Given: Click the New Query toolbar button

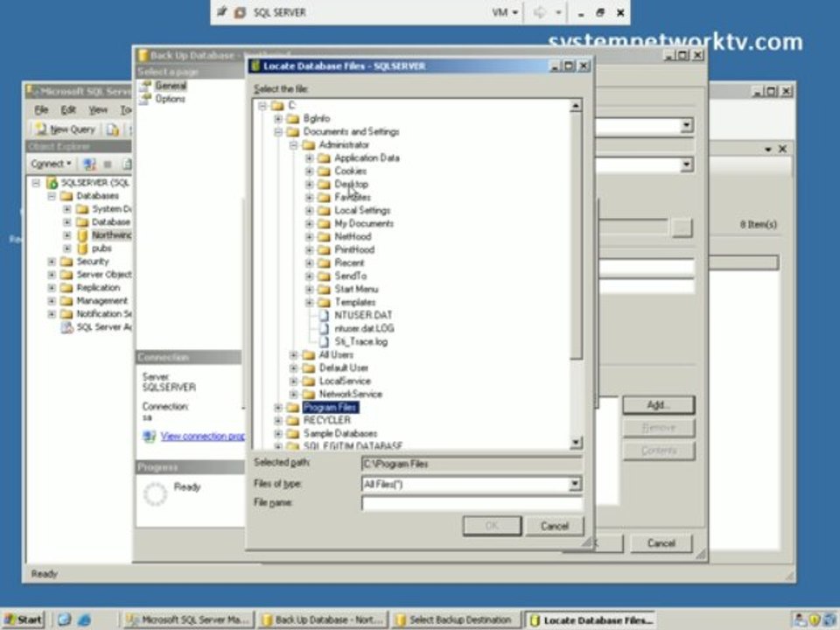Looking at the screenshot, I should pyautogui.click(x=66, y=129).
